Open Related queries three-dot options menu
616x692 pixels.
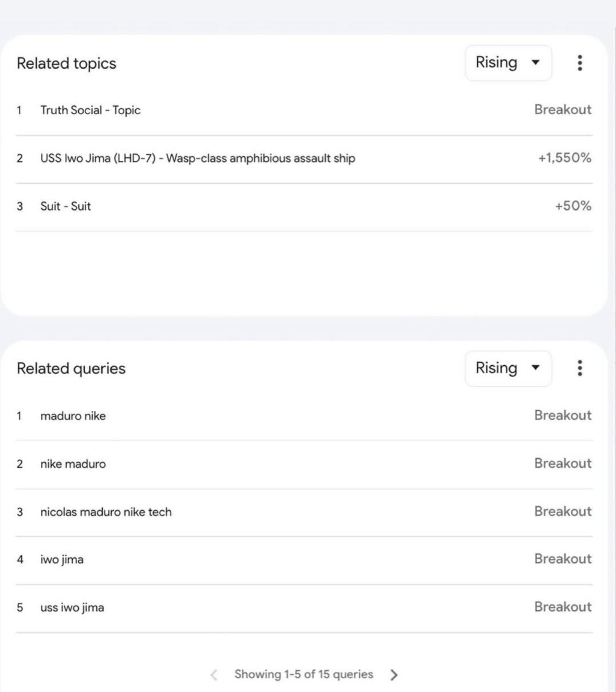point(579,368)
